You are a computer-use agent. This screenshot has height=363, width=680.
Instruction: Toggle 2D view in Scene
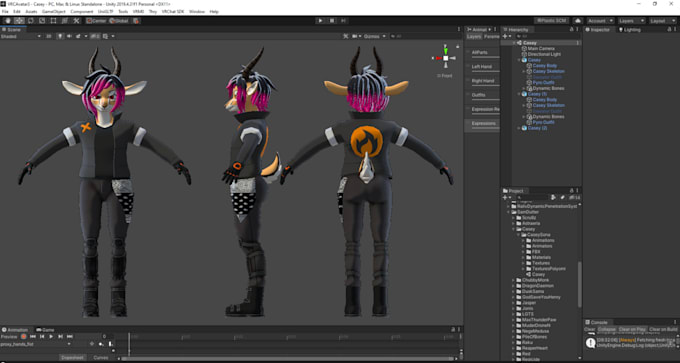49,36
